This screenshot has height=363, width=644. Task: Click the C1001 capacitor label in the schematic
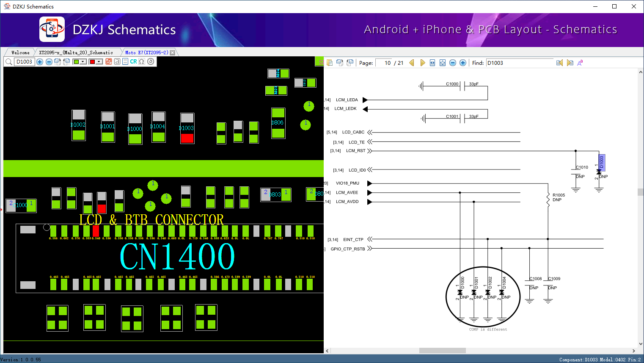pos(452,116)
